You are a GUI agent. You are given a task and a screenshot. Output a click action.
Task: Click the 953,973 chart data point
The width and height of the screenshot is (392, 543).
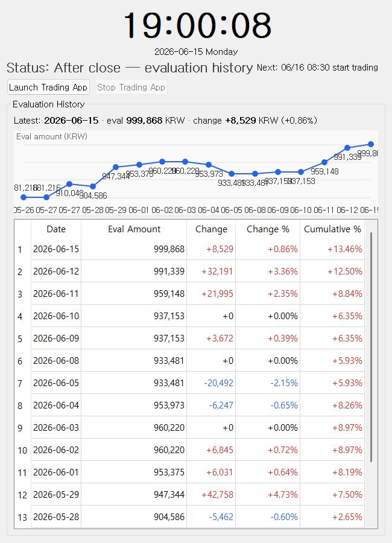(209, 165)
